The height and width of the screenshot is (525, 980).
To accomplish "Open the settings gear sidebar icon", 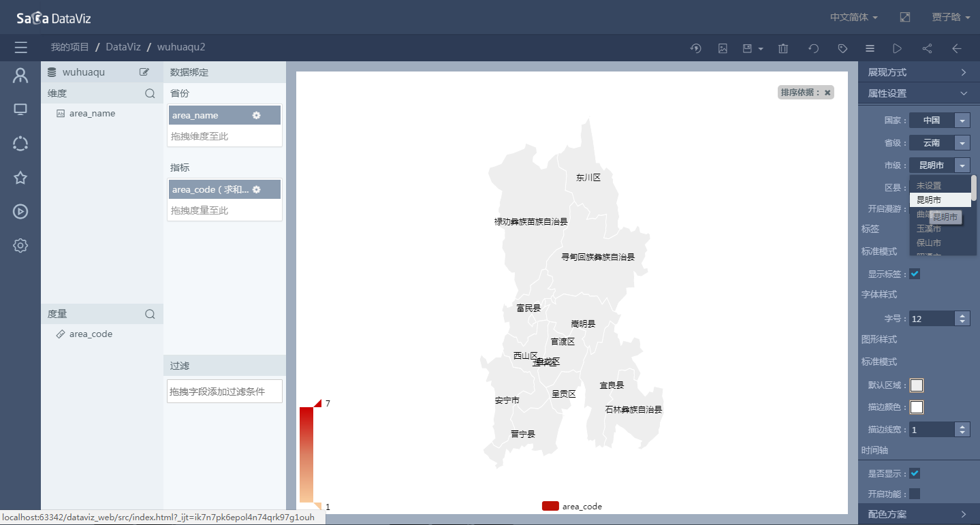I will [x=20, y=246].
